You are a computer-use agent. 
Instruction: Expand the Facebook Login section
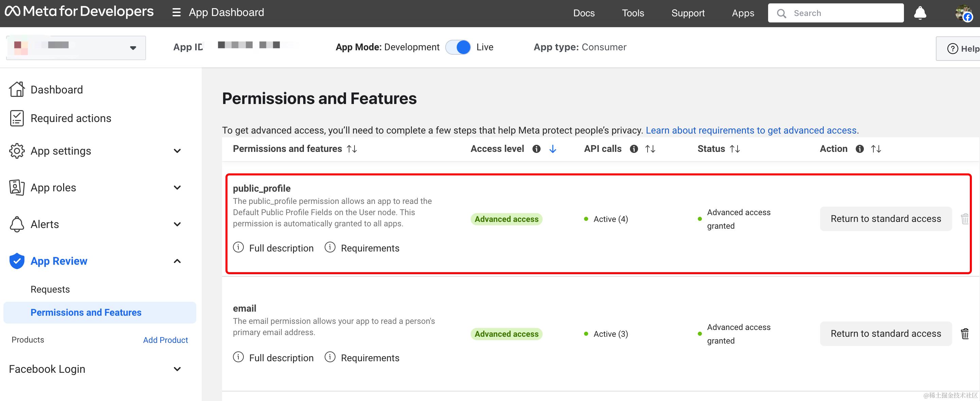[177, 369]
